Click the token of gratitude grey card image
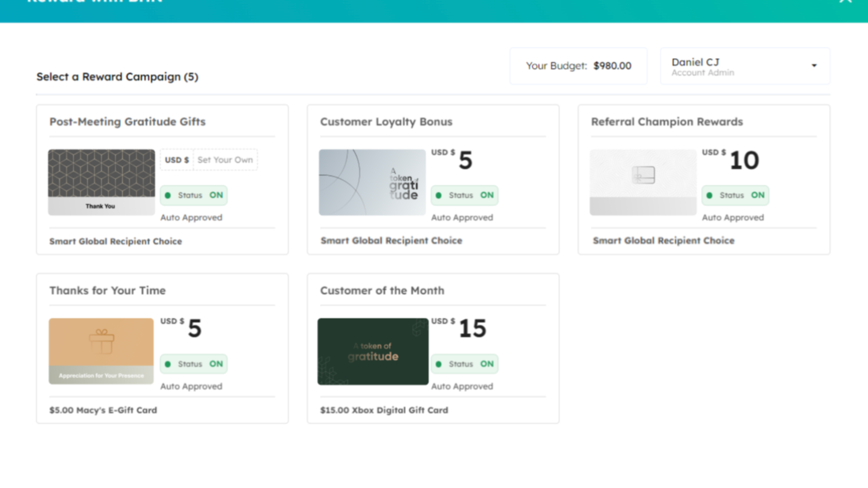 click(x=372, y=182)
